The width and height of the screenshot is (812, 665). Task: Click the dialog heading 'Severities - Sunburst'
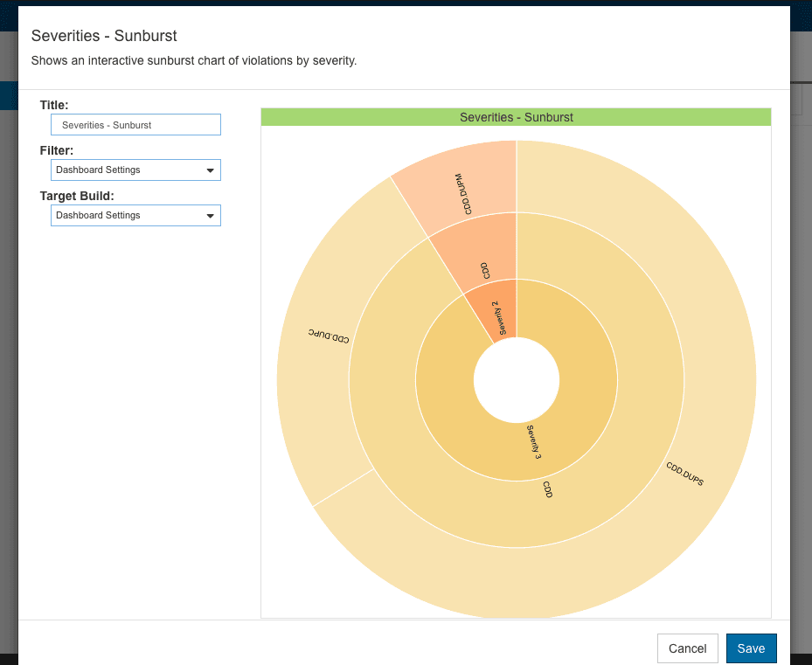pos(104,36)
